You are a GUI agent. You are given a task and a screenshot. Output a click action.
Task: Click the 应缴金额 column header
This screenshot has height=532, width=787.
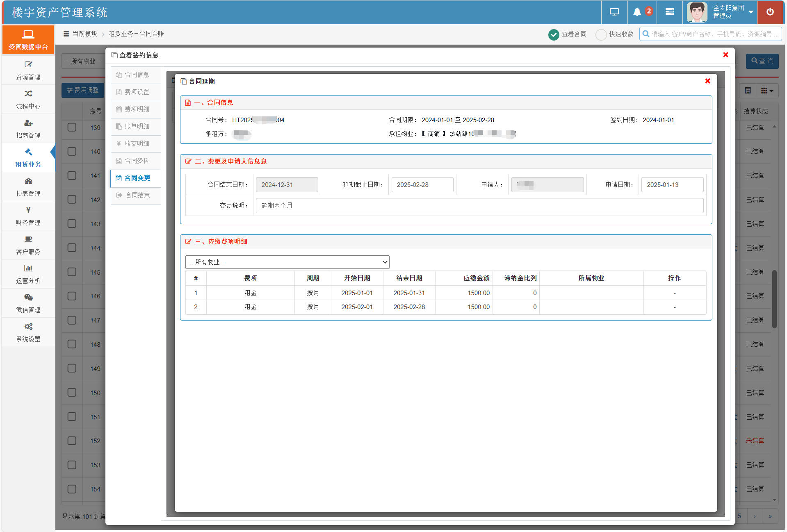[464, 278]
